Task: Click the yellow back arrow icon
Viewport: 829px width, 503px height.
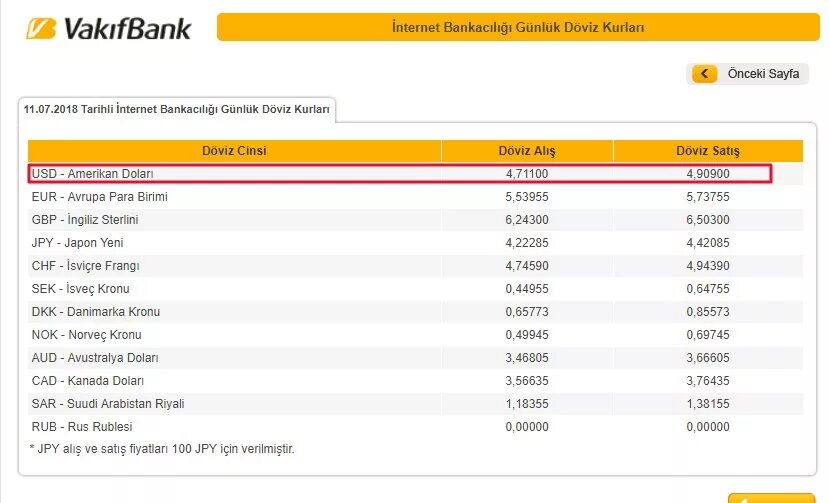Action: (704, 74)
